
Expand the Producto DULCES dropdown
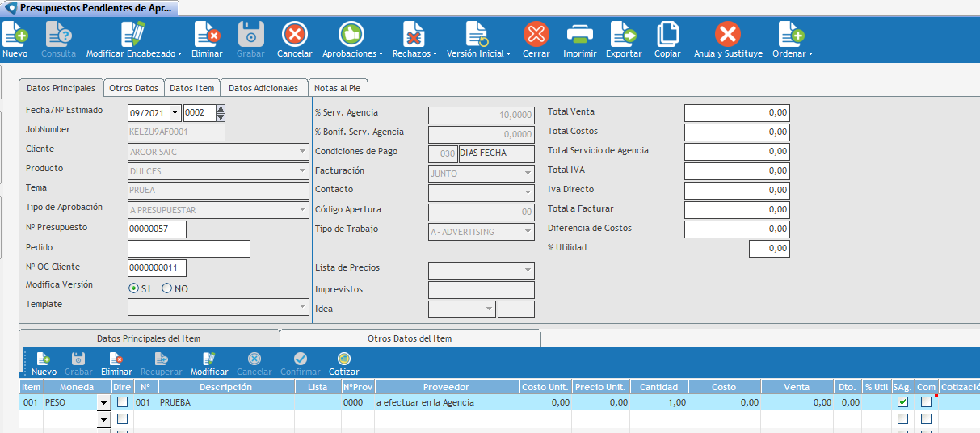[x=303, y=170]
